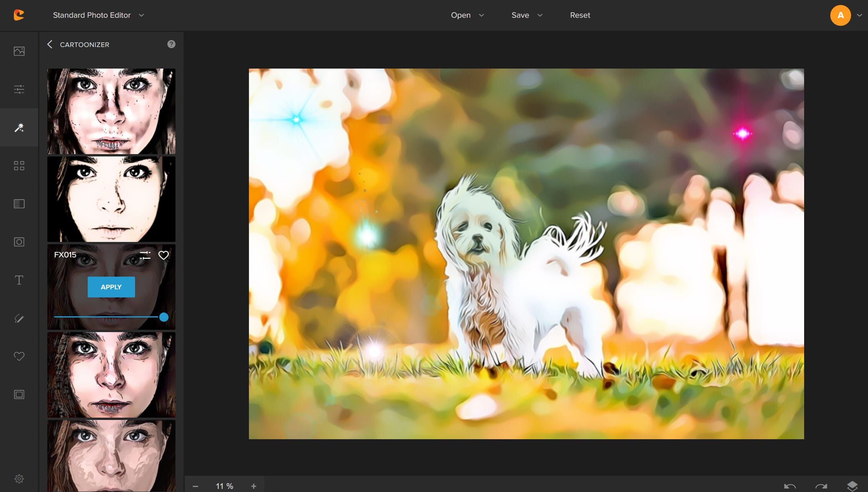
Task: Apply the FX015 cartoonizer effect
Action: 111,287
